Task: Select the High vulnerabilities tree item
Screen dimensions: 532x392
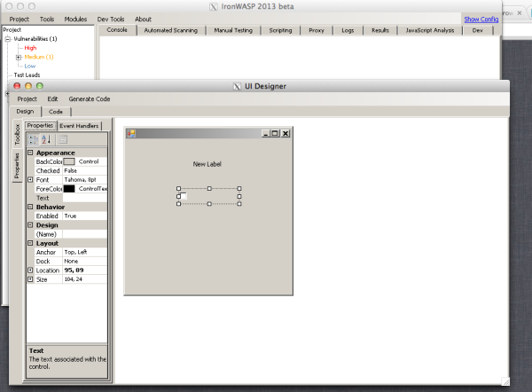Action: [x=30, y=48]
